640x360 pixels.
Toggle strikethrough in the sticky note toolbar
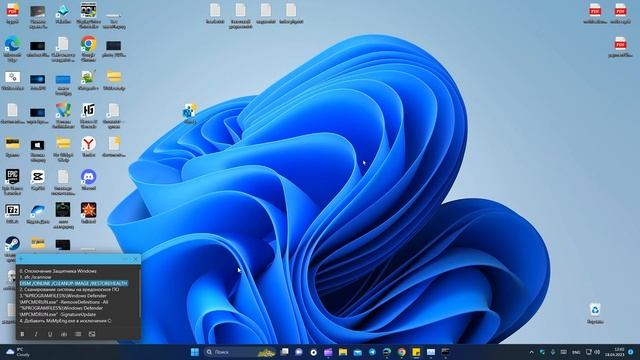[64, 334]
